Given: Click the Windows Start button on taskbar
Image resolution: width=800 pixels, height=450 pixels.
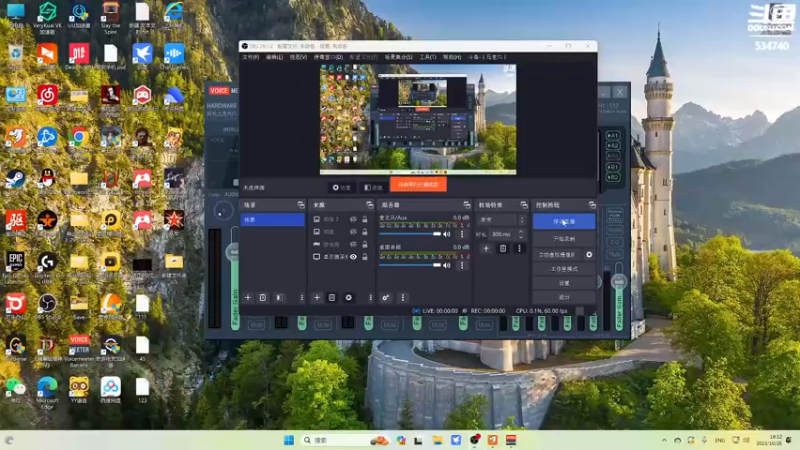Looking at the screenshot, I should 289,440.
